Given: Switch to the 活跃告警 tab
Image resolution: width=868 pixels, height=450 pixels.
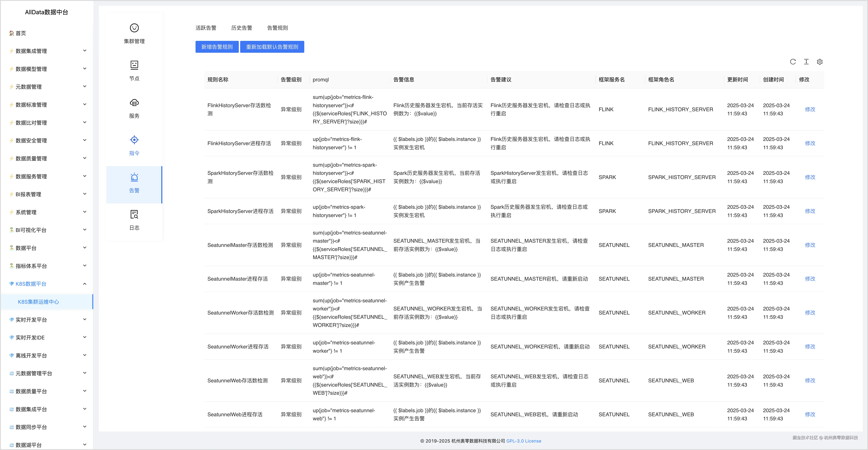Looking at the screenshot, I should click(x=206, y=28).
